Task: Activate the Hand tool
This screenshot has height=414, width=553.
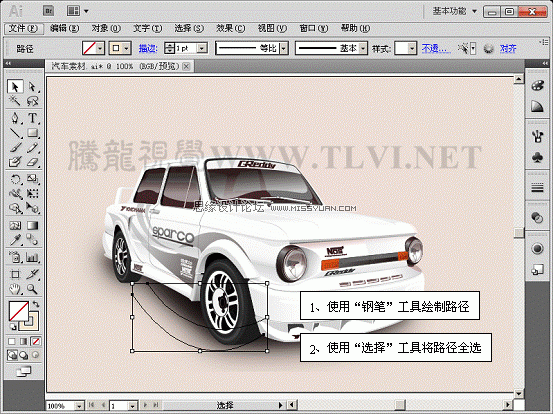Action: [15, 289]
